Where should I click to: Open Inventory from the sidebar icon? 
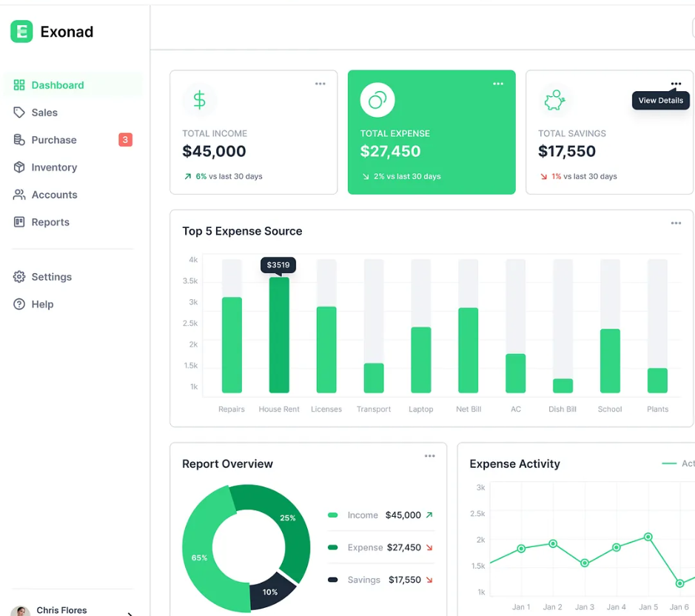point(19,167)
